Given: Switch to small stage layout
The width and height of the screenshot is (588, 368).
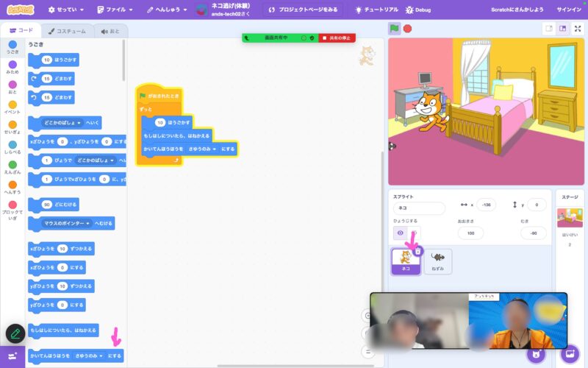Looking at the screenshot, I should [548, 29].
